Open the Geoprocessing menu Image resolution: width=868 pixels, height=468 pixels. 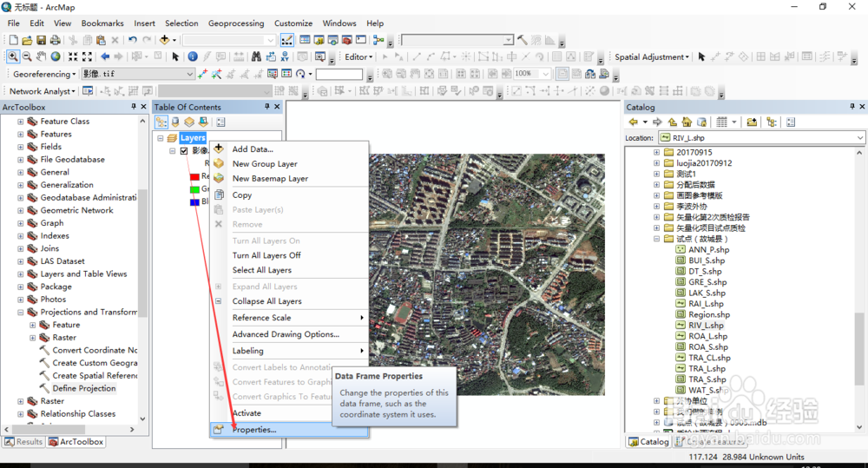pyautogui.click(x=236, y=23)
